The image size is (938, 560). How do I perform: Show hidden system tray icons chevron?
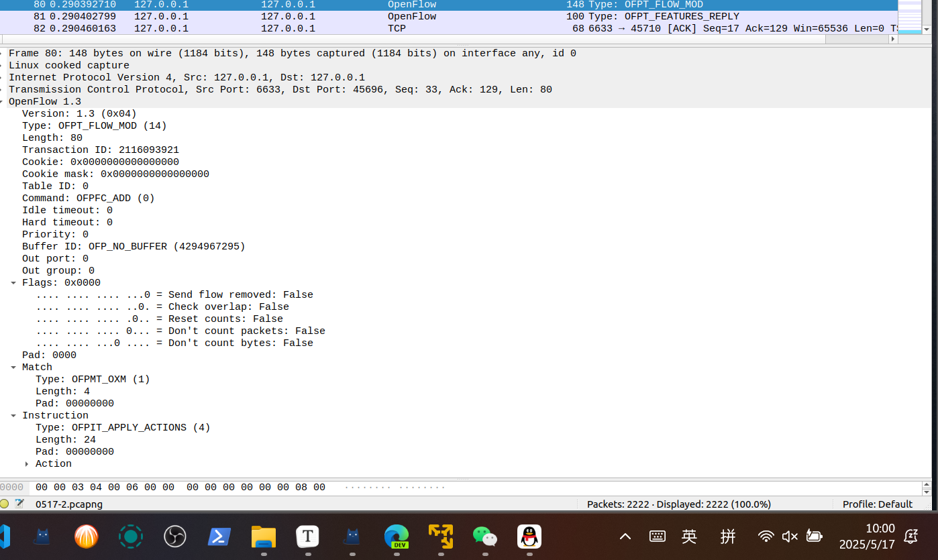625,537
